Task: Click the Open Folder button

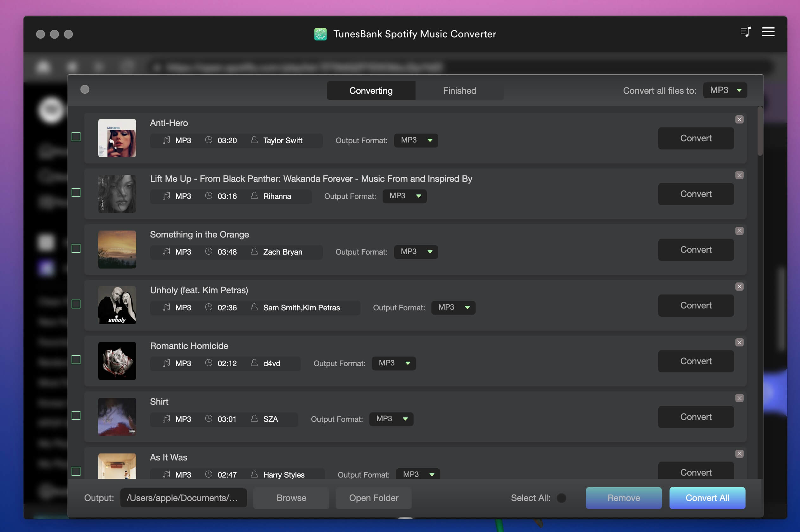Action: coord(374,497)
